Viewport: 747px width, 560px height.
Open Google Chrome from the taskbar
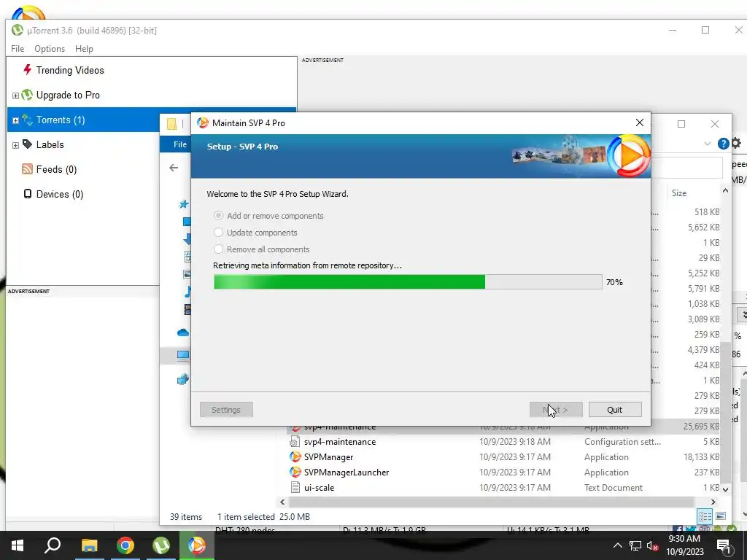tap(125, 545)
